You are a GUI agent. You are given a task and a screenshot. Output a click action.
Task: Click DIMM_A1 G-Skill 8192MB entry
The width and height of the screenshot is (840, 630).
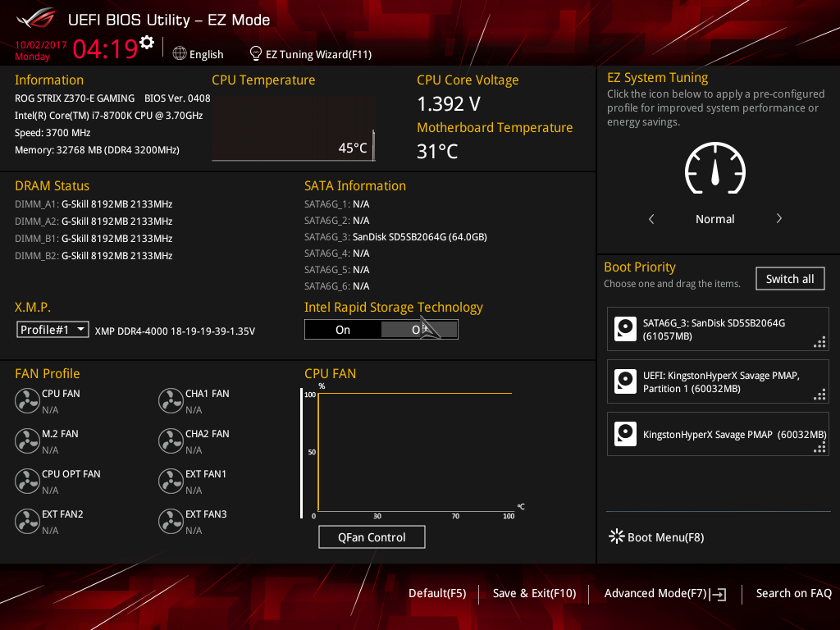pyautogui.click(x=94, y=204)
